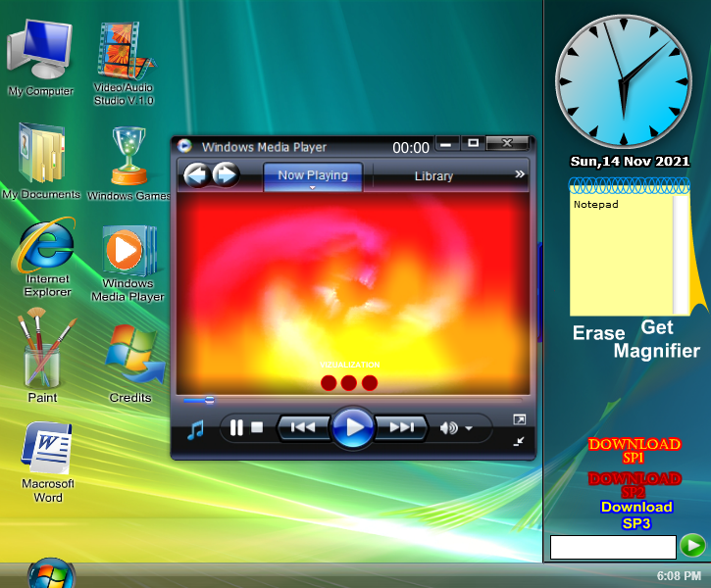Open the Windows Media Player desktop icon
The image size is (711, 588).
click(x=127, y=264)
